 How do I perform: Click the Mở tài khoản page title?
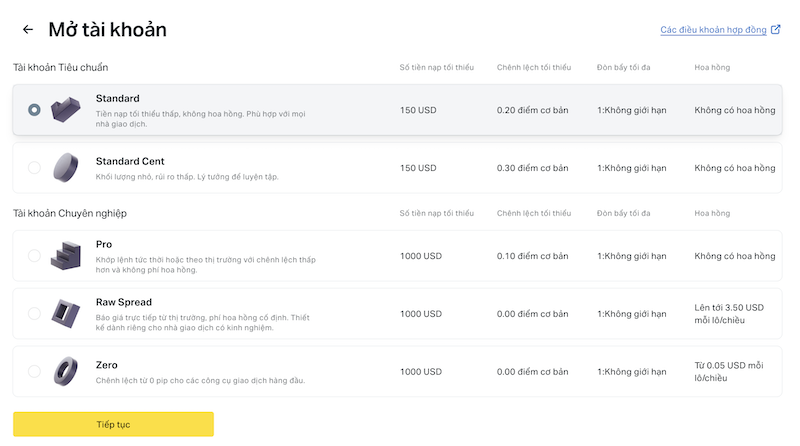coord(108,30)
